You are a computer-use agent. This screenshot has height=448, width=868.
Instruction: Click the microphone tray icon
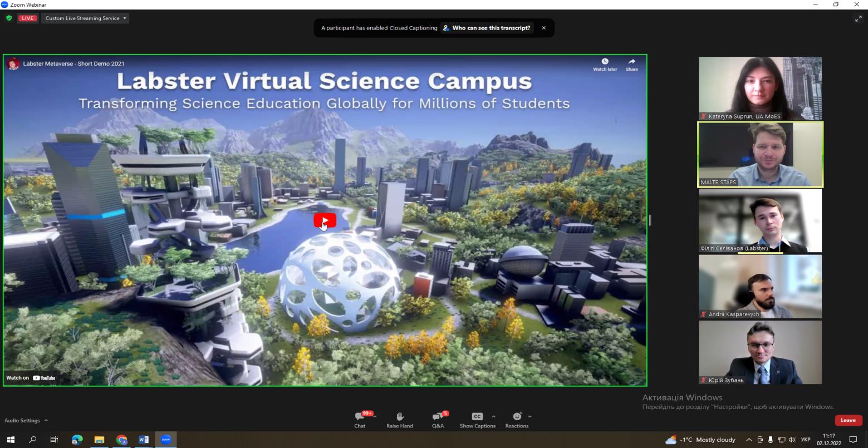pos(771,440)
